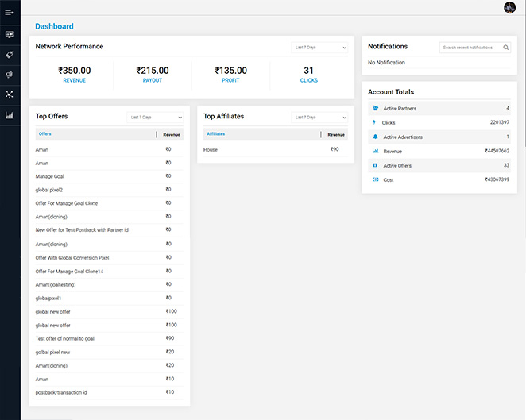Select Offer With Global Conversion Pixel

coord(72,258)
